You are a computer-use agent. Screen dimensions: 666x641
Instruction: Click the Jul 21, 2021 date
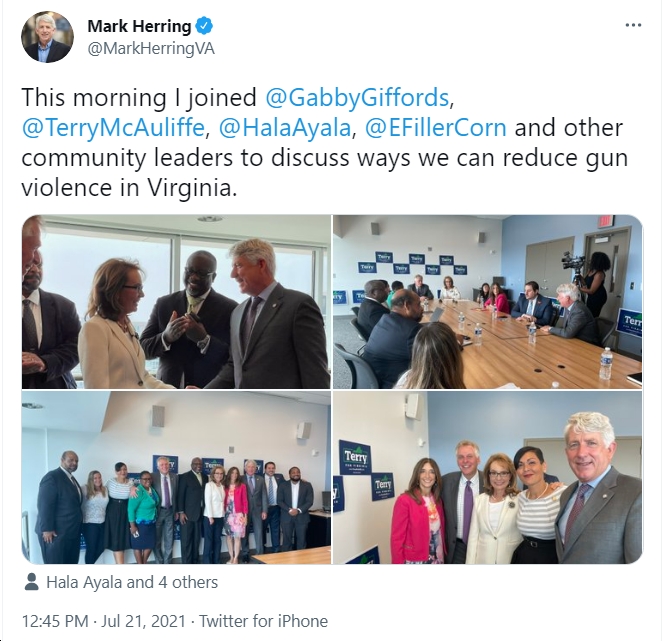(143, 621)
